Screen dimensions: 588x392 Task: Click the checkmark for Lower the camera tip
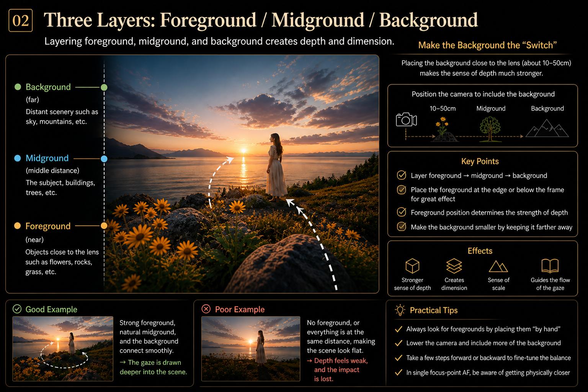(399, 343)
